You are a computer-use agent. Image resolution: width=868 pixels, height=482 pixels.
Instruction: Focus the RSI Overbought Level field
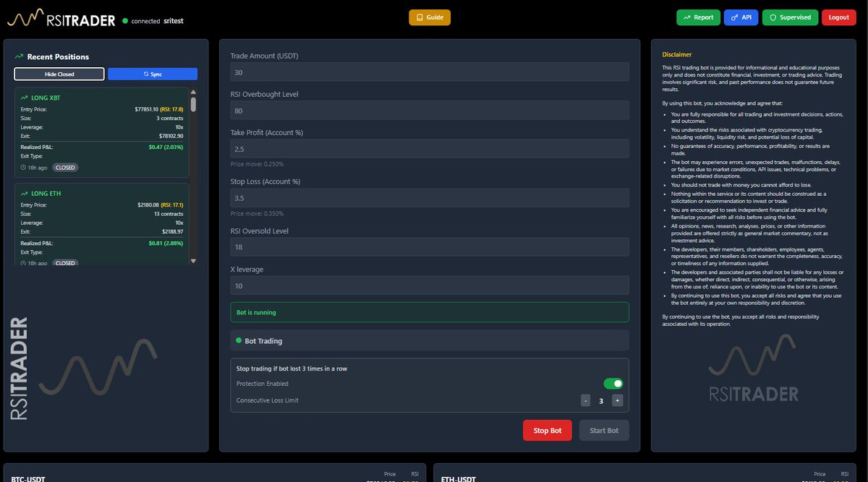pyautogui.click(x=430, y=111)
